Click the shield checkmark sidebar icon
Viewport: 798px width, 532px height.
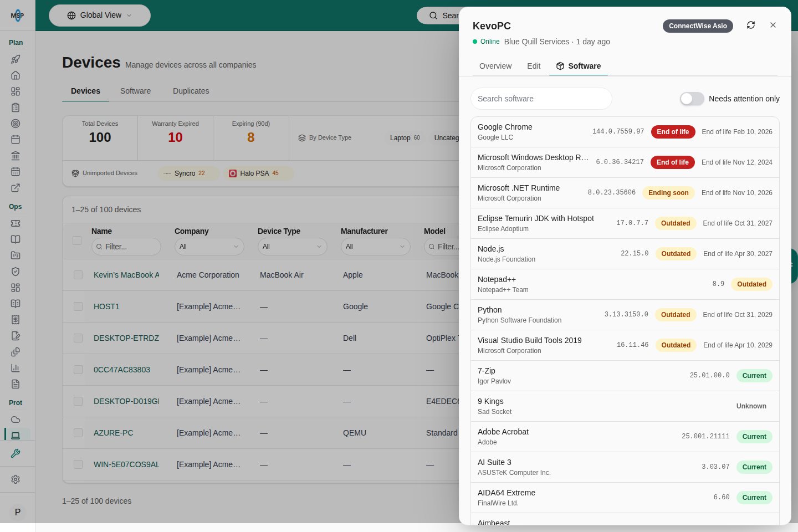(16, 272)
